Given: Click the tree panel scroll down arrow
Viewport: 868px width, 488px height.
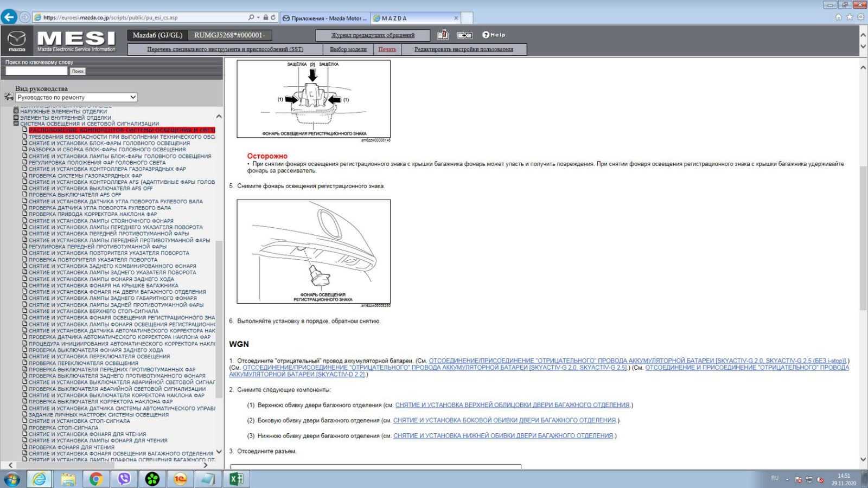Looking at the screenshot, I should pos(219,451).
